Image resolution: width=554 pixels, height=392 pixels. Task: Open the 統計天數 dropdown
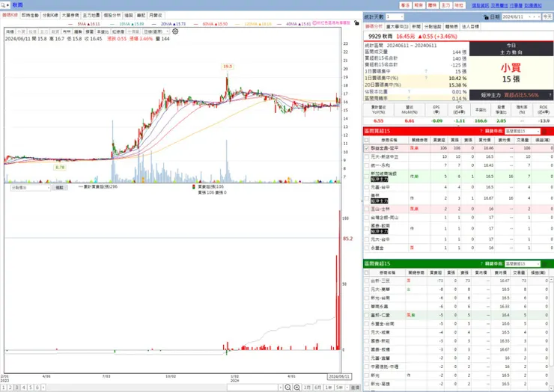401,17
